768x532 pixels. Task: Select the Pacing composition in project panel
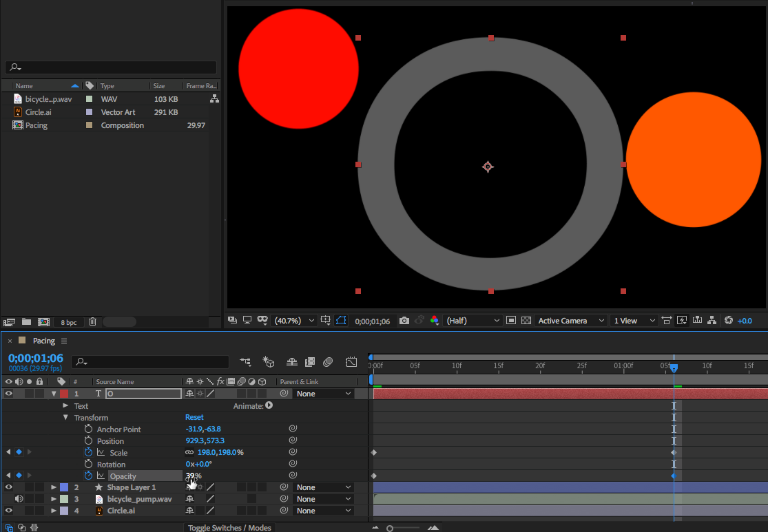(37, 125)
